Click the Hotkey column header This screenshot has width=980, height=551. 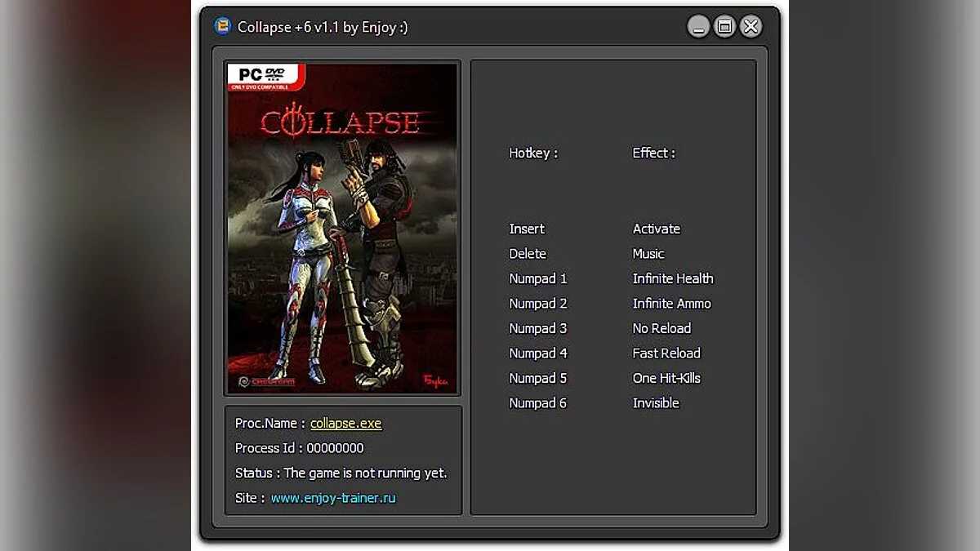pyautogui.click(x=532, y=153)
